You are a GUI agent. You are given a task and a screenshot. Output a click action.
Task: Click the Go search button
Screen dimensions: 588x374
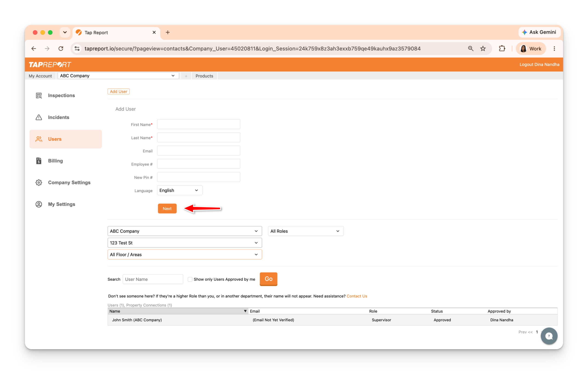coord(268,279)
